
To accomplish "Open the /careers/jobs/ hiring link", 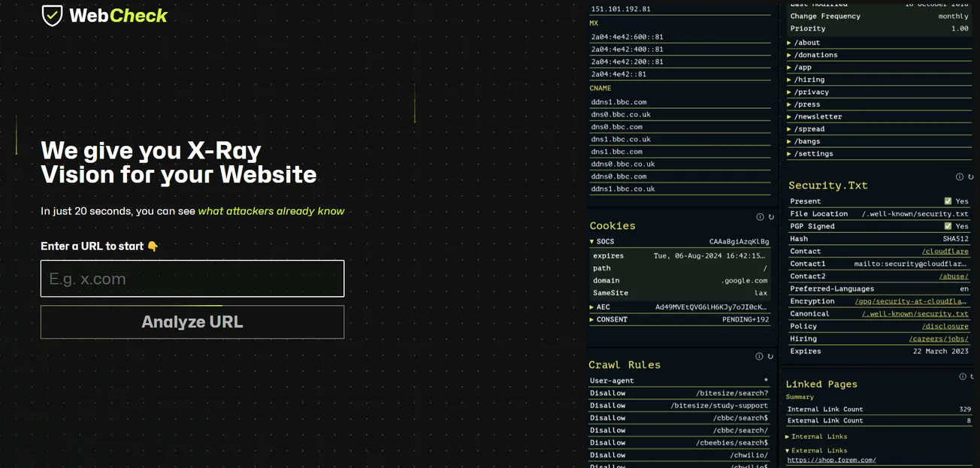I will click(939, 339).
